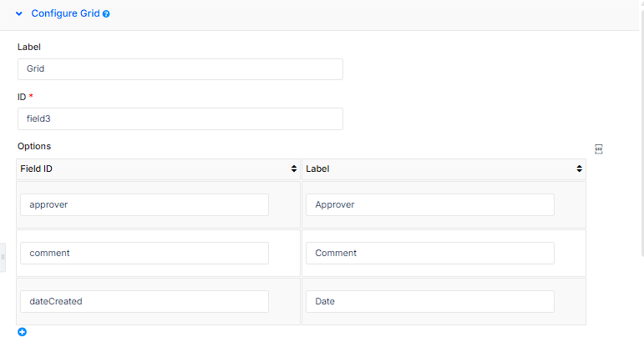Click the Label column header in options
The width and height of the screenshot is (644, 357).
[x=444, y=169]
